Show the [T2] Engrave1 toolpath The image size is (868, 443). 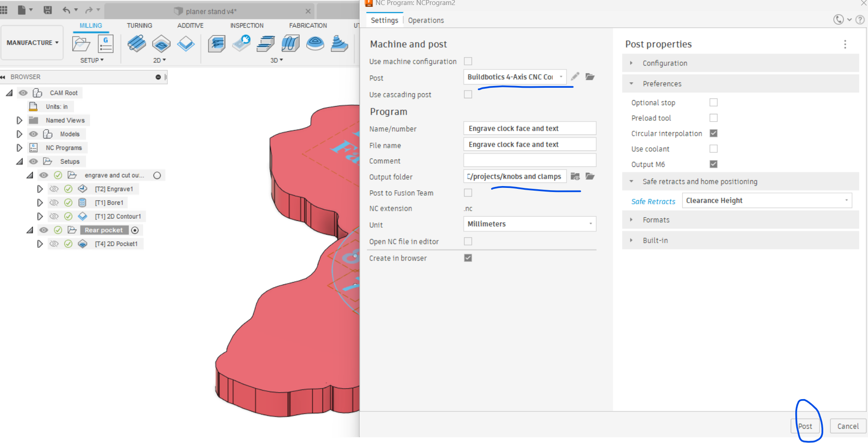[54, 189]
